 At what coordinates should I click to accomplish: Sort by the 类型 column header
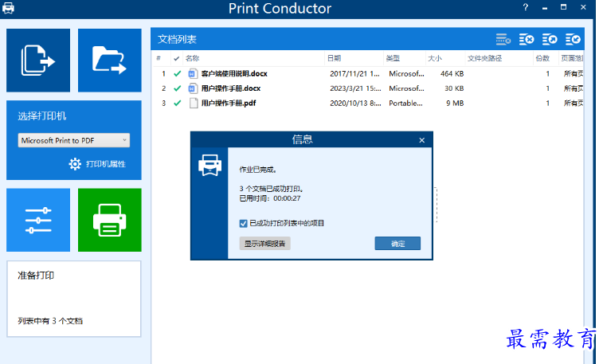pos(393,58)
